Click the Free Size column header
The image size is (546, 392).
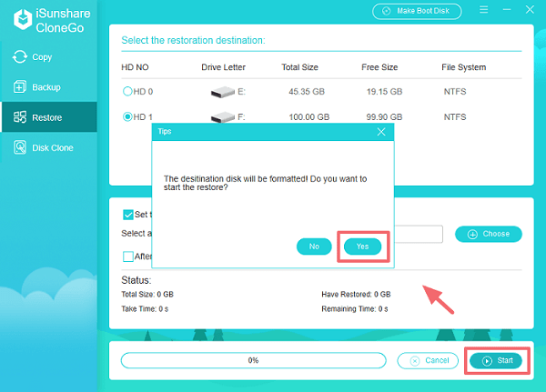point(379,67)
